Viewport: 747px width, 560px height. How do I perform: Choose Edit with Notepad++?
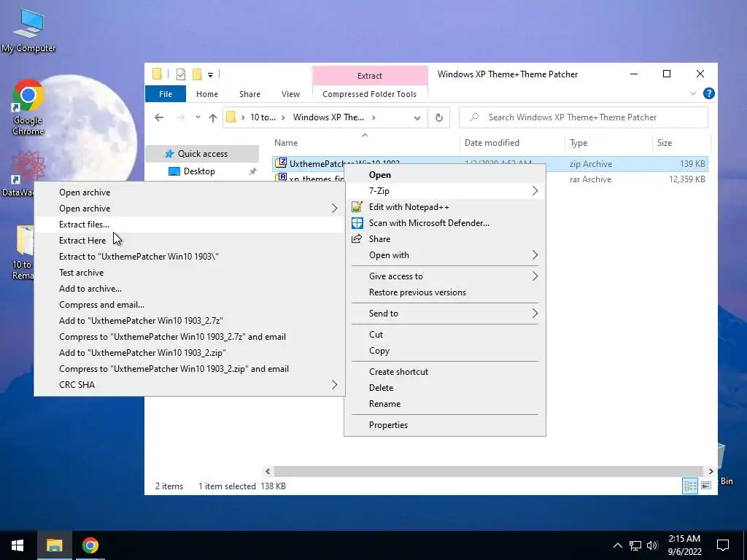pos(444,207)
